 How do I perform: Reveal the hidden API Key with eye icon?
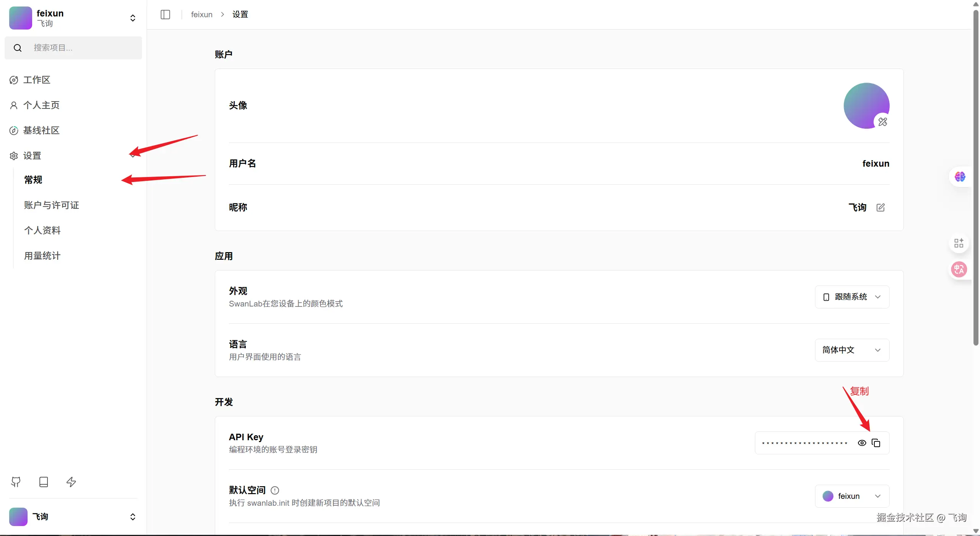[862, 443]
